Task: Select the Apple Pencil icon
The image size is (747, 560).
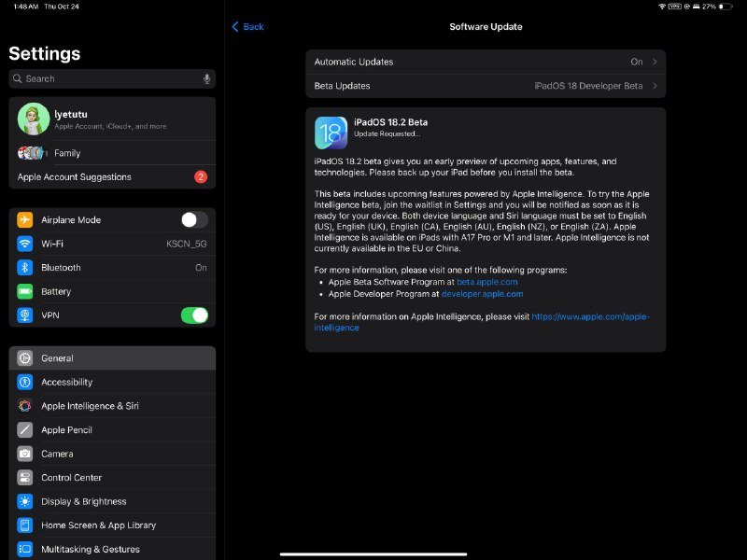Action: pos(24,430)
